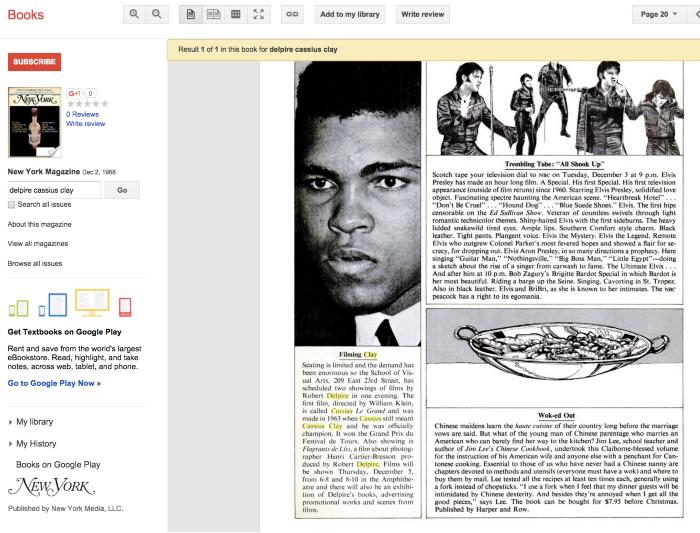The image size is (700, 533).
Task: Click the 'New York Magazine' title text
Action: tap(43, 171)
